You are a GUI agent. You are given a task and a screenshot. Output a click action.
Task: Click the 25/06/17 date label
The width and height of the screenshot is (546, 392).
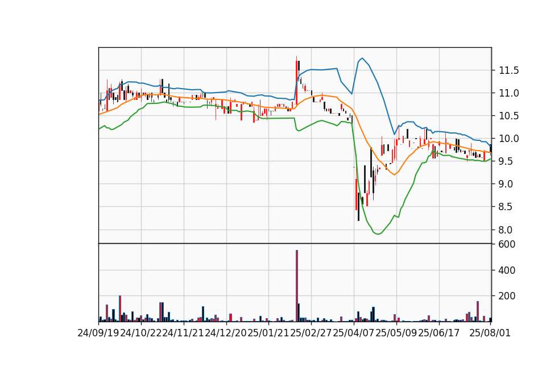tap(439, 333)
